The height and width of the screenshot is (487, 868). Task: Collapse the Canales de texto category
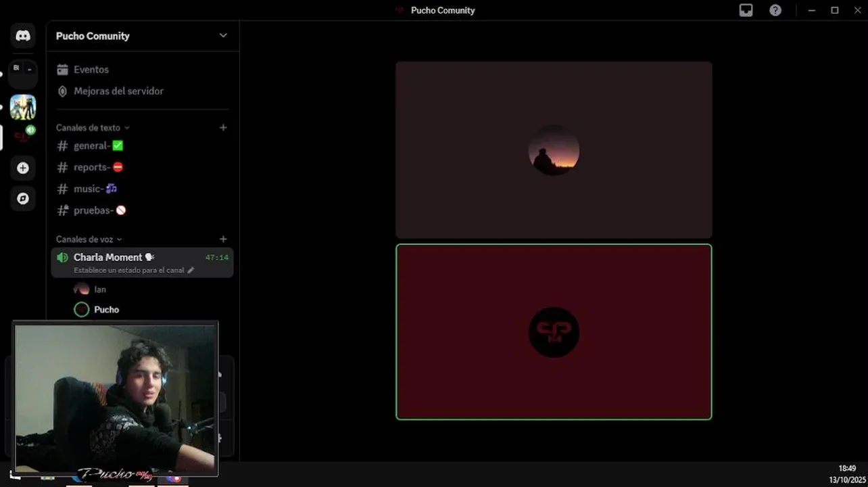tap(93, 127)
